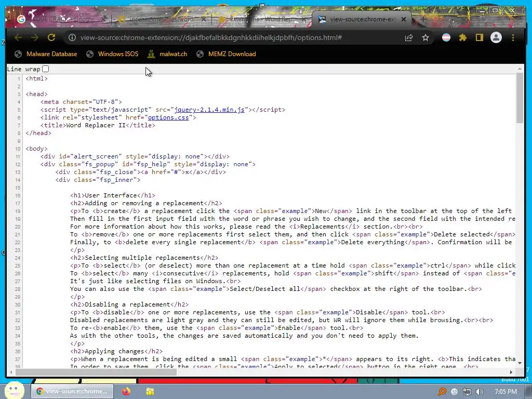This screenshot has height=399, width=532.
Task: Open the Start menu smiley button
Action: coord(14,390)
